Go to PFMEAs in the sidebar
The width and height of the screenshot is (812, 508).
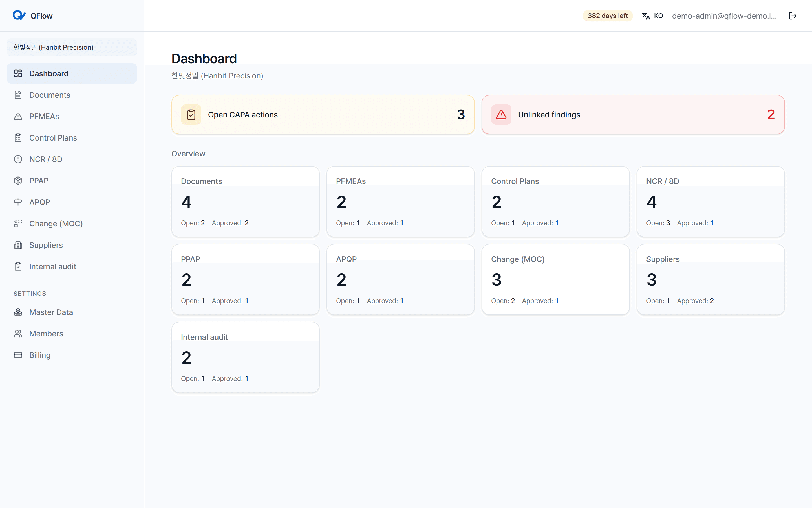pos(72,116)
